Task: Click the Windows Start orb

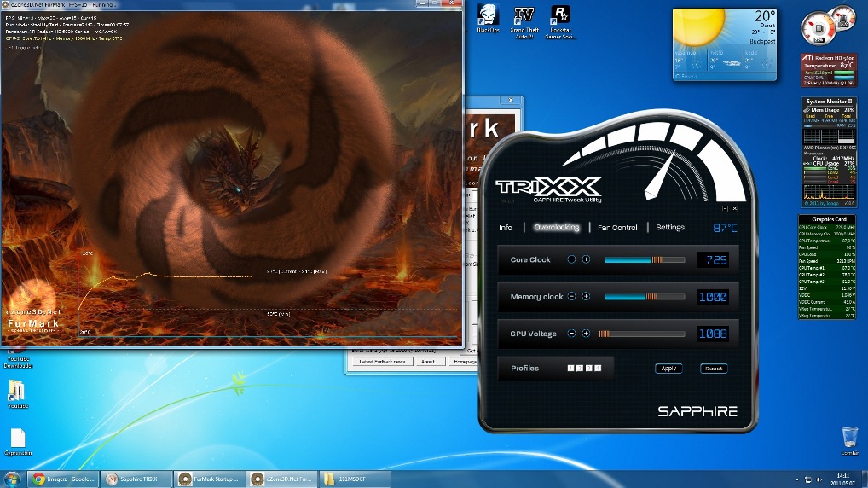Action: [12, 479]
